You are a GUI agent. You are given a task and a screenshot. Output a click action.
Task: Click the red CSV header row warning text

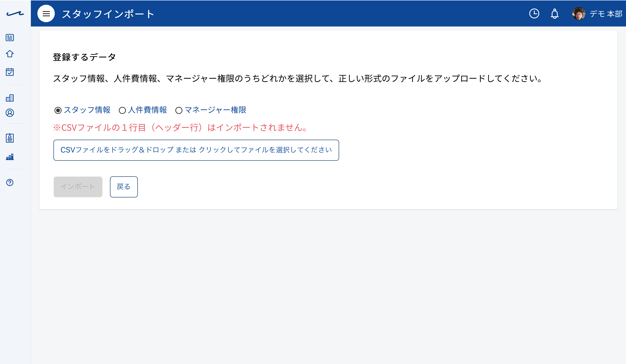pos(180,128)
